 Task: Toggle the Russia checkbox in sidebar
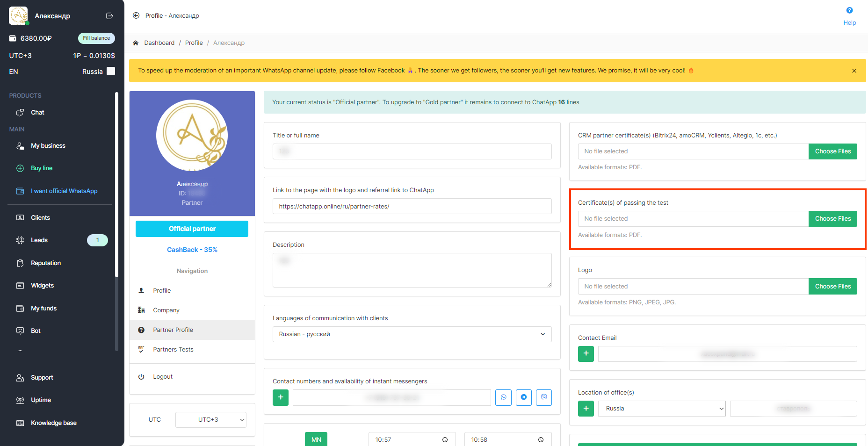[111, 71]
